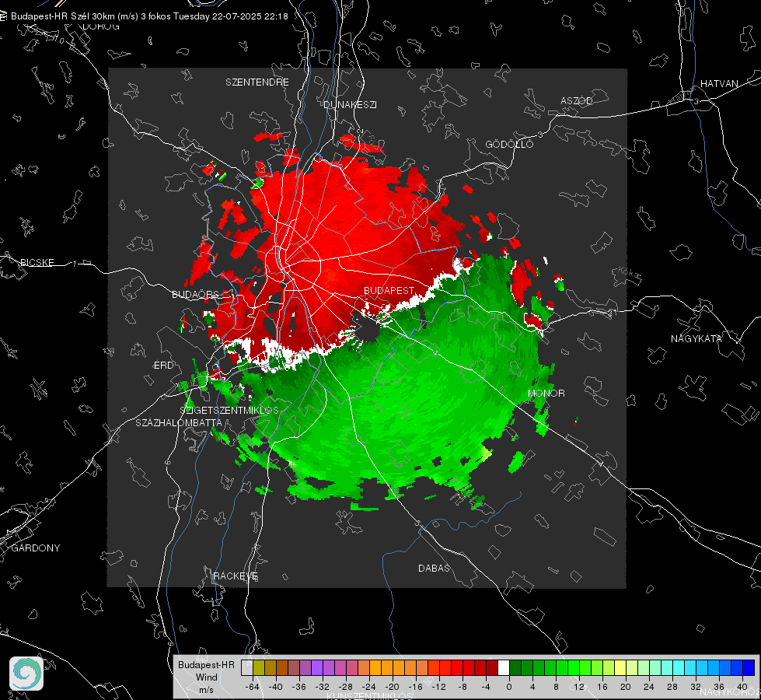Click the SZAZHALOMBATTA label
Image resolution: width=761 pixels, height=700 pixels.
point(179,422)
